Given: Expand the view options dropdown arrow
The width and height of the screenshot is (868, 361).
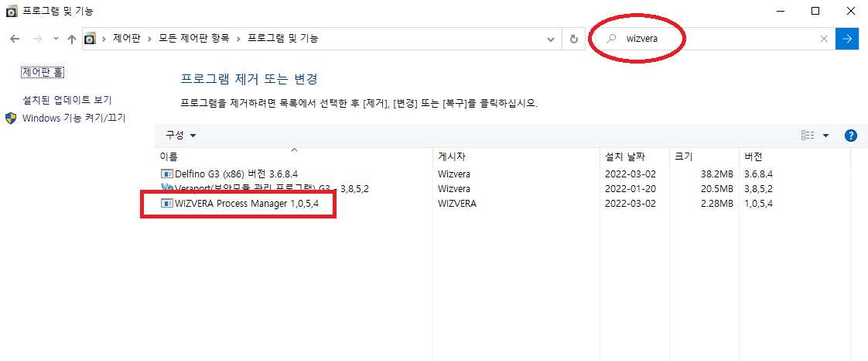Looking at the screenshot, I should 826,136.
